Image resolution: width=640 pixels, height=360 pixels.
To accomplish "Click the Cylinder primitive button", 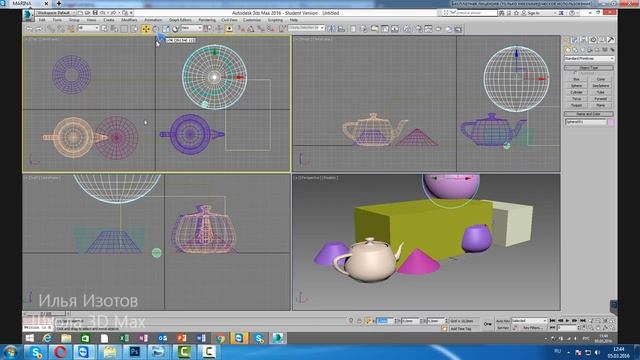I will pos(577,92).
